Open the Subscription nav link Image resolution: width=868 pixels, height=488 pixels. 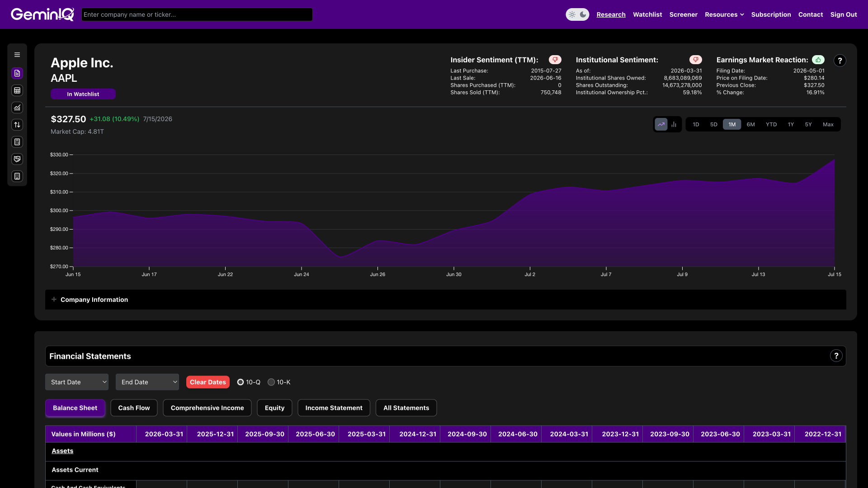click(771, 14)
